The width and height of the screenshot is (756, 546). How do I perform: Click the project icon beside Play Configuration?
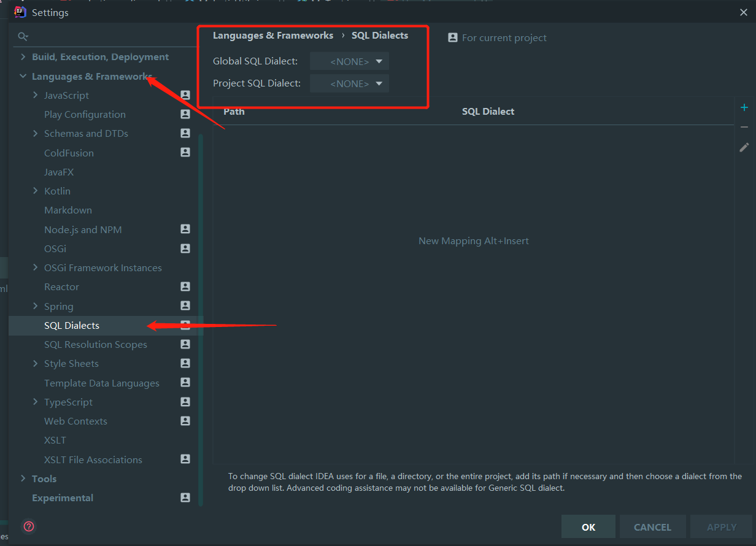click(185, 113)
